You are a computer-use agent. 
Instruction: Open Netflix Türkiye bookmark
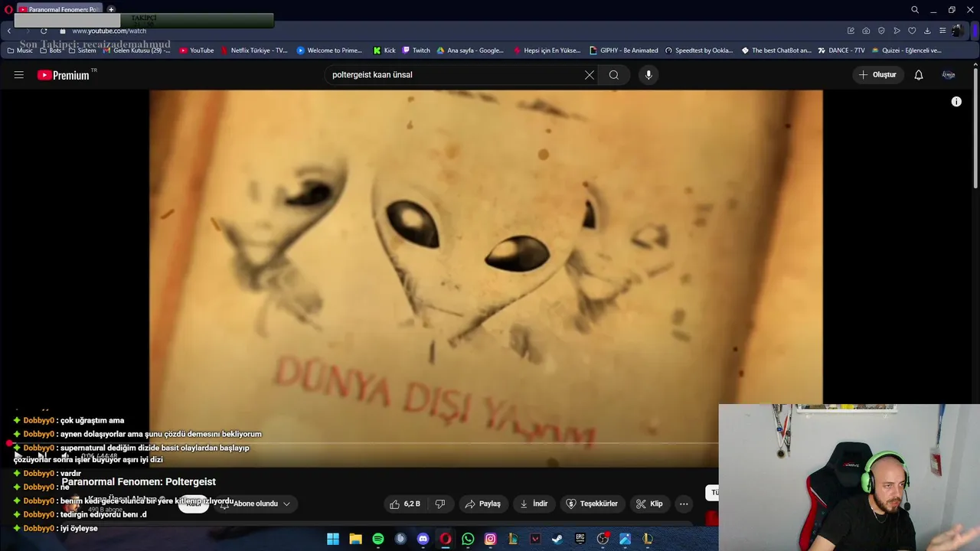[253, 51]
